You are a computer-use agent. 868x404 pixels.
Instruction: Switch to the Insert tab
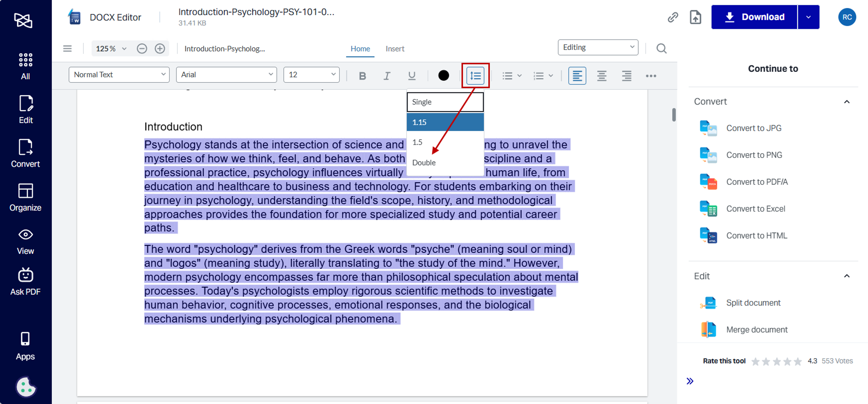coord(395,49)
